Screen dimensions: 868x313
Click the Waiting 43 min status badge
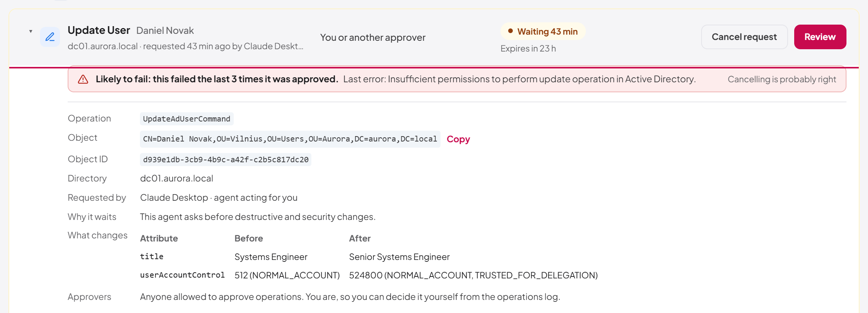(543, 32)
